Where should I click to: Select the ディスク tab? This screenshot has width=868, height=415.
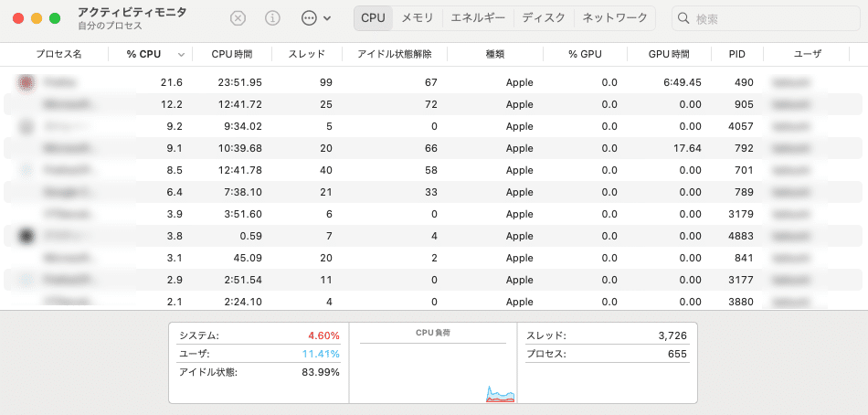point(544,18)
